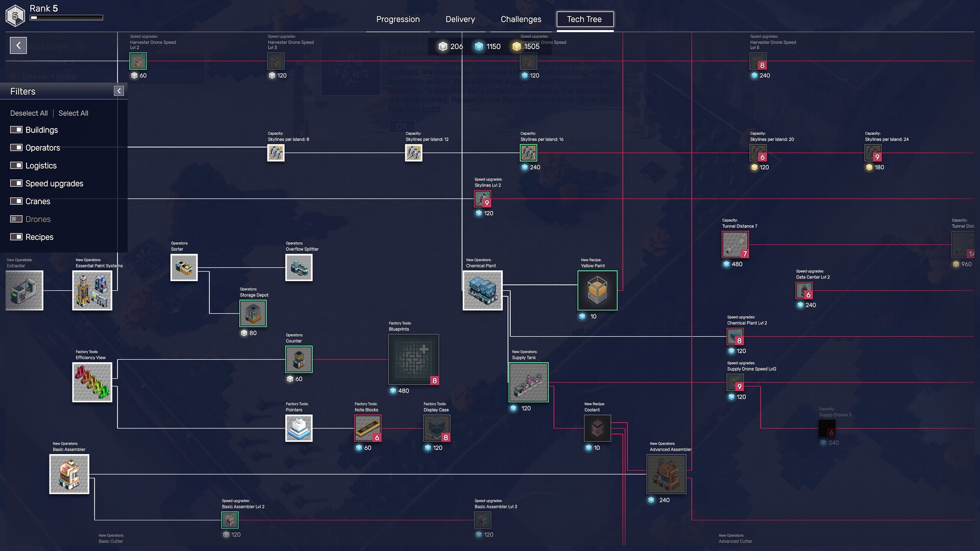Open the Sorter operator node

pyautogui.click(x=184, y=267)
